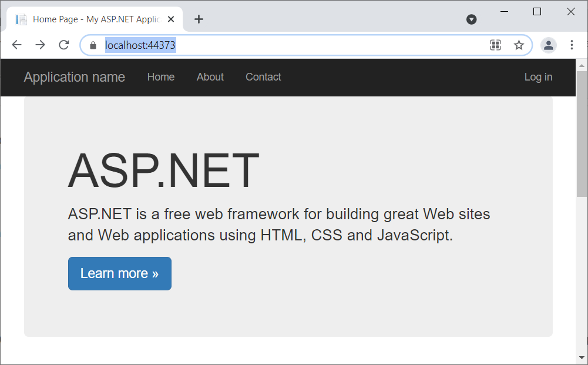
Task: Click the Application name brand link
Action: click(x=75, y=77)
